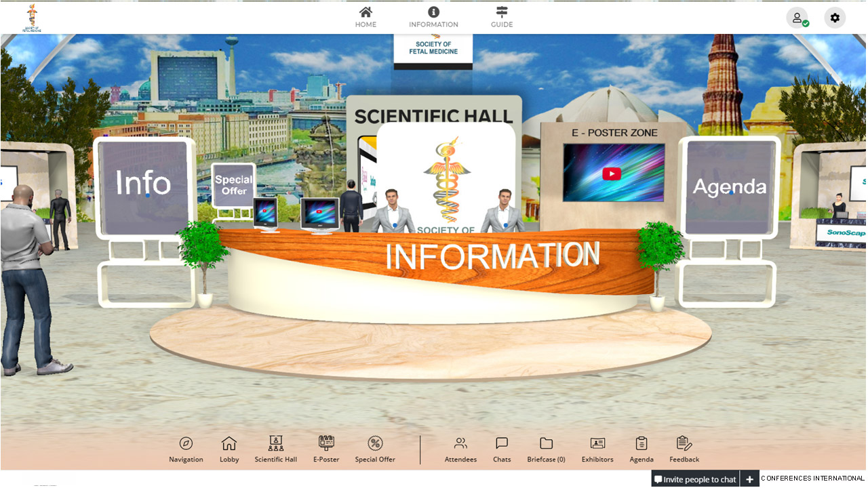Click the Society of Fetal Medicine hanging banner
This screenshot has width=868, height=488.
pyautogui.click(x=433, y=52)
